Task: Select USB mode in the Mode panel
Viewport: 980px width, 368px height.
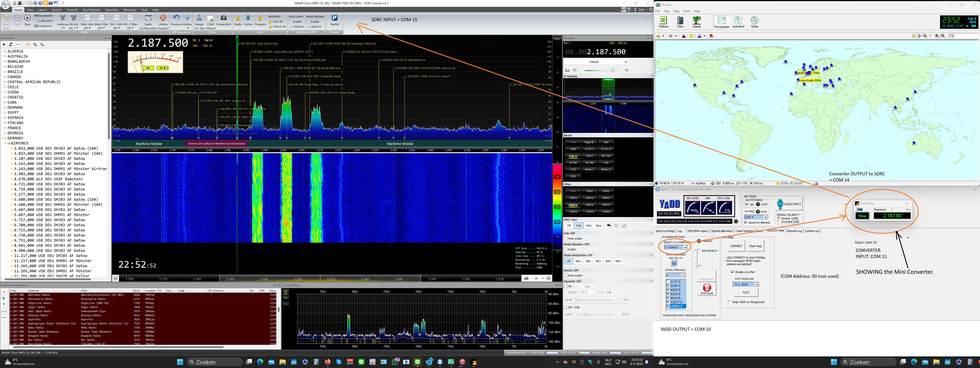Action: point(573,170)
